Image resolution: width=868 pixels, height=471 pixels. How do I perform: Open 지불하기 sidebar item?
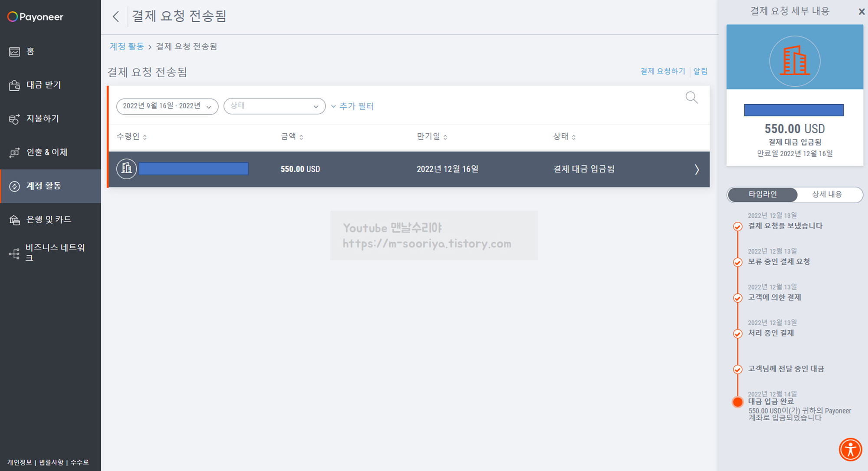(x=42, y=119)
